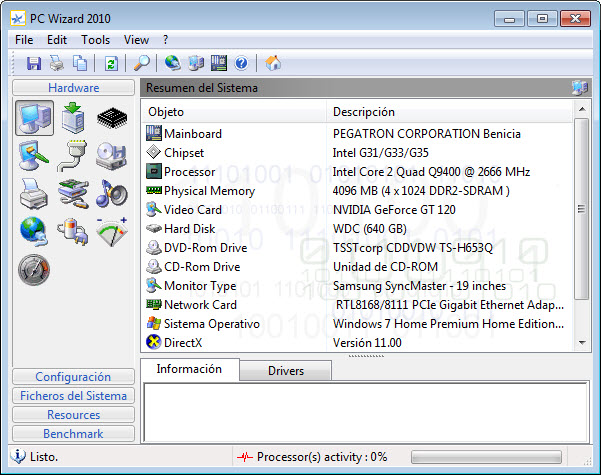Open the Benchmark category
This screenshot has width=601, height=475.
(74, 434)
